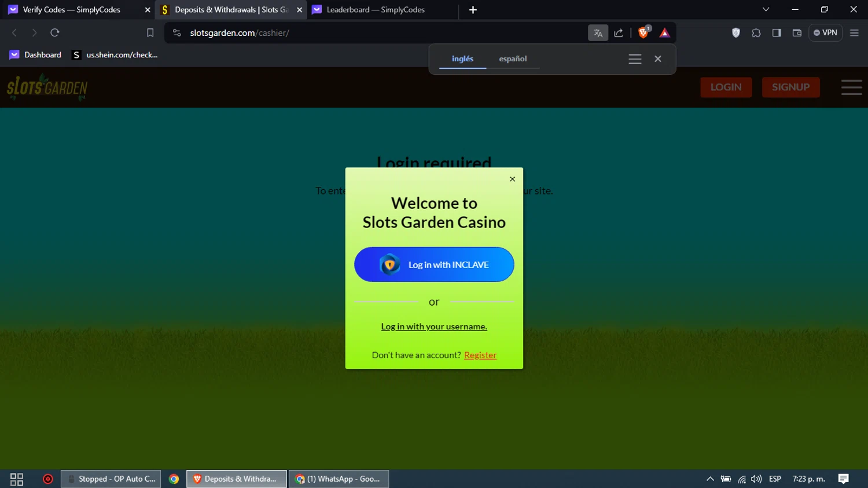Click the battery tray icon
This screenshot has height=488, width=868.
coord(726,479)
